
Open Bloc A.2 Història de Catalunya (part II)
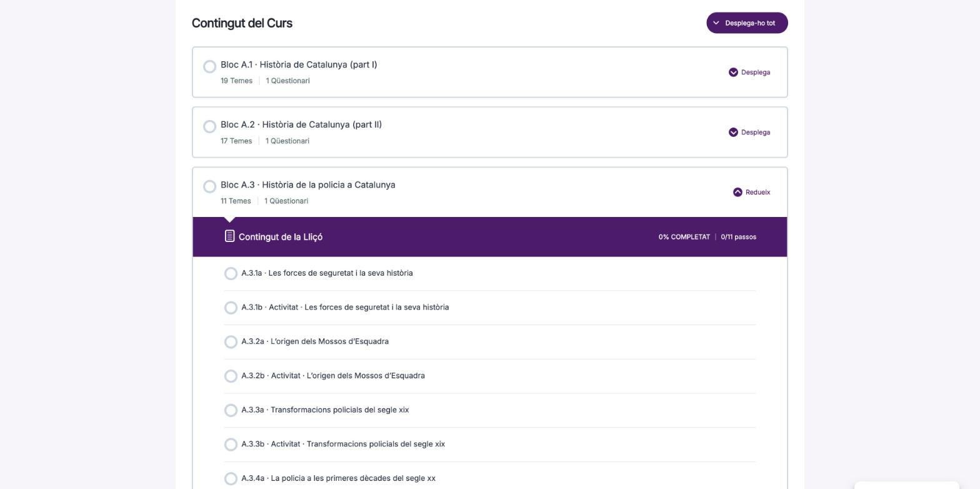click(301, 125)
